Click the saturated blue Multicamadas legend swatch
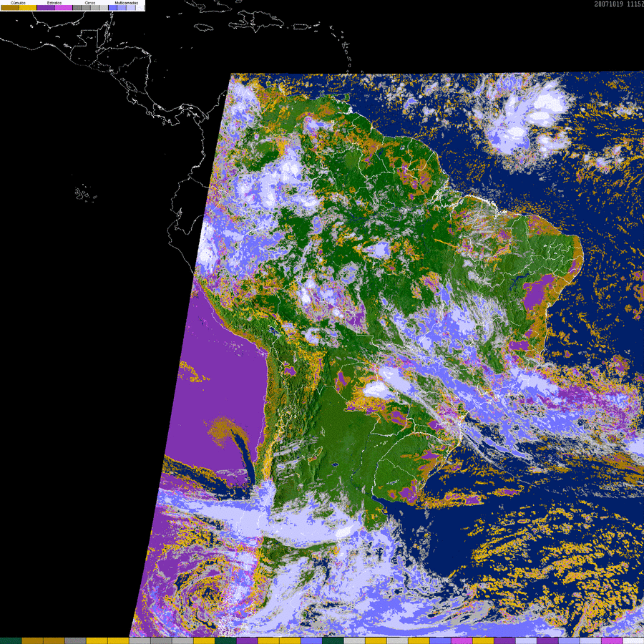This screenshot has width=644, height=644. [112, 7]
